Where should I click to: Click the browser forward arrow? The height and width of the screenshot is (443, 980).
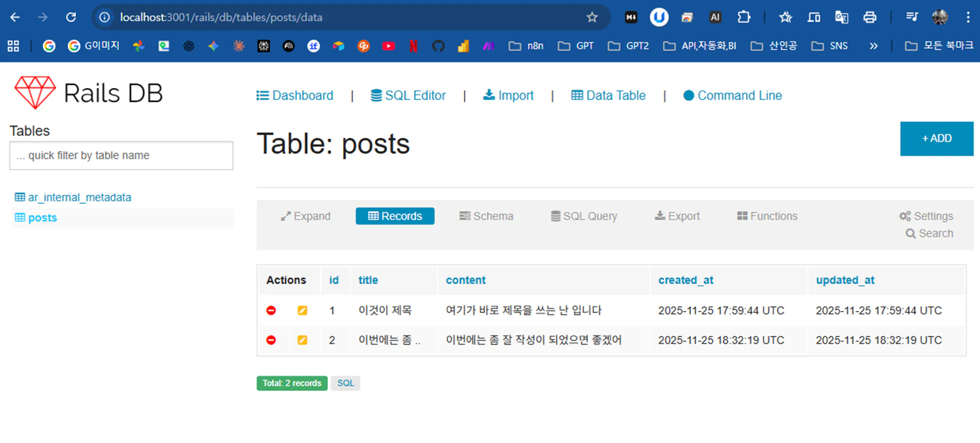[x=43, y=17]
